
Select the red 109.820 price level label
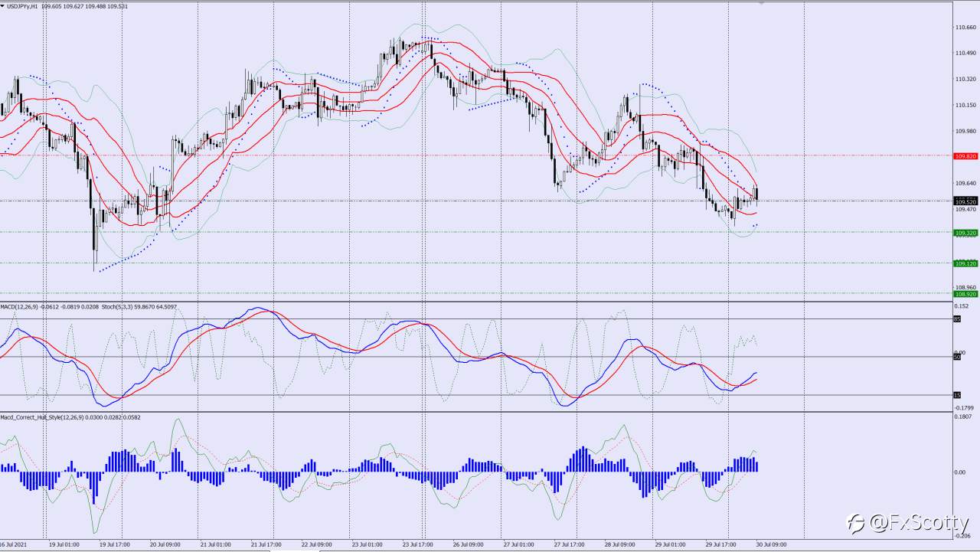pos(965,156)
